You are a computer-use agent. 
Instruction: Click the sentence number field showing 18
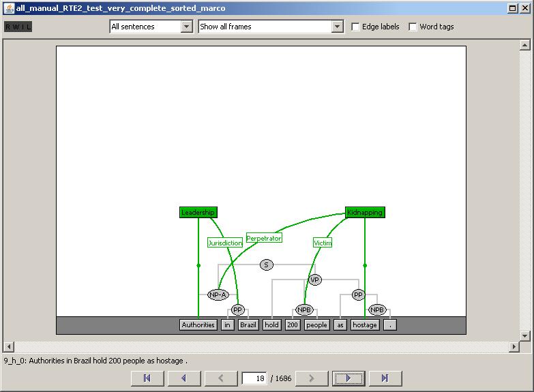click(x=254, y=378)
